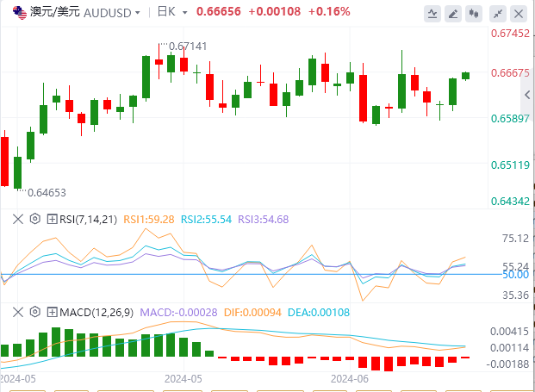Click the AUD/USD flag icon
The width and height of the screenshot is (535, 392).
pyautogui.click(x=20, y=13)
